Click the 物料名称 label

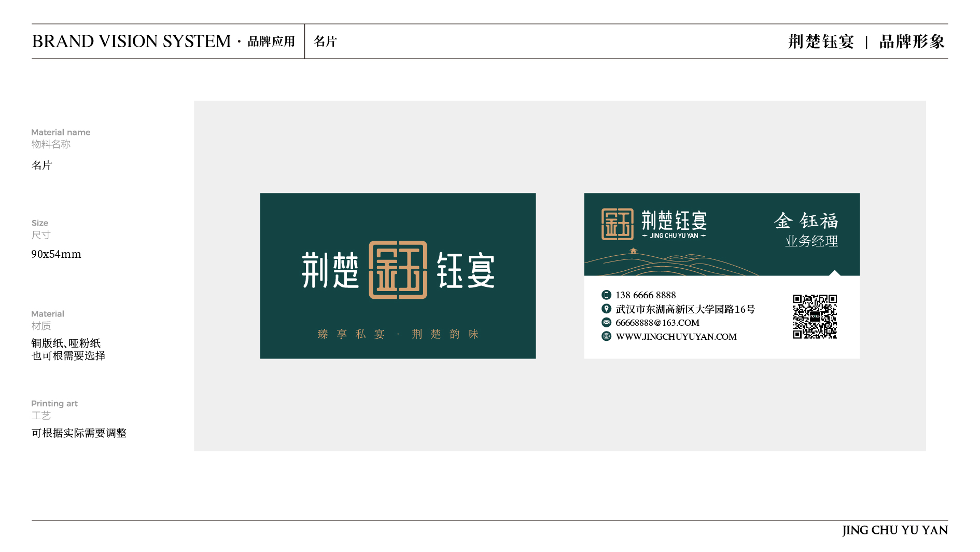[51, 144]
